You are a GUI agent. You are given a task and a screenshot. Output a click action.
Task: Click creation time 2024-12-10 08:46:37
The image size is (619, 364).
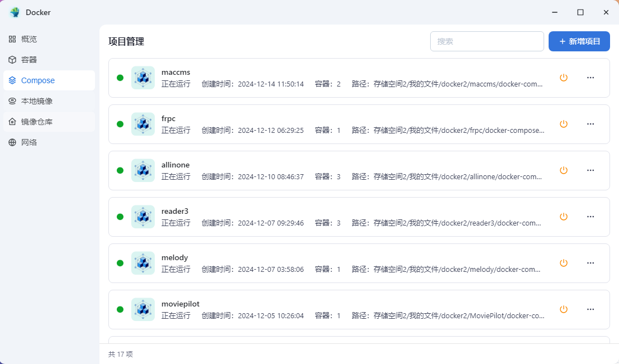coord(271,176)
